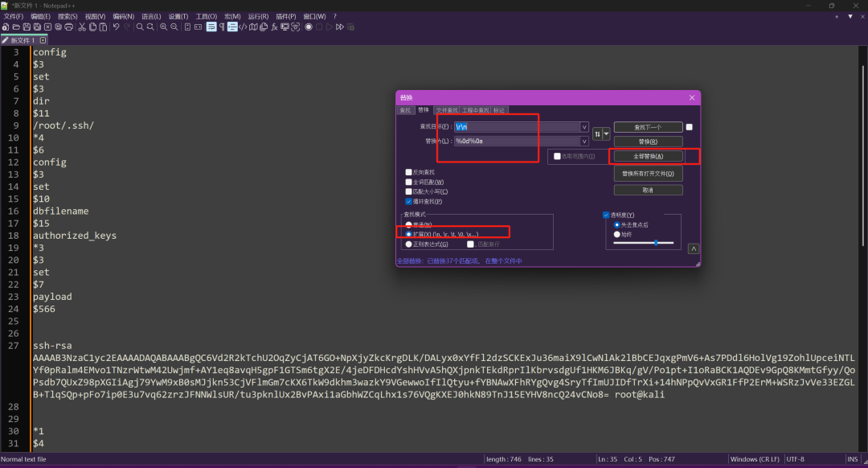Toggle Show All Characters pilcrow icon
The image size is (868, 468).
222,27
